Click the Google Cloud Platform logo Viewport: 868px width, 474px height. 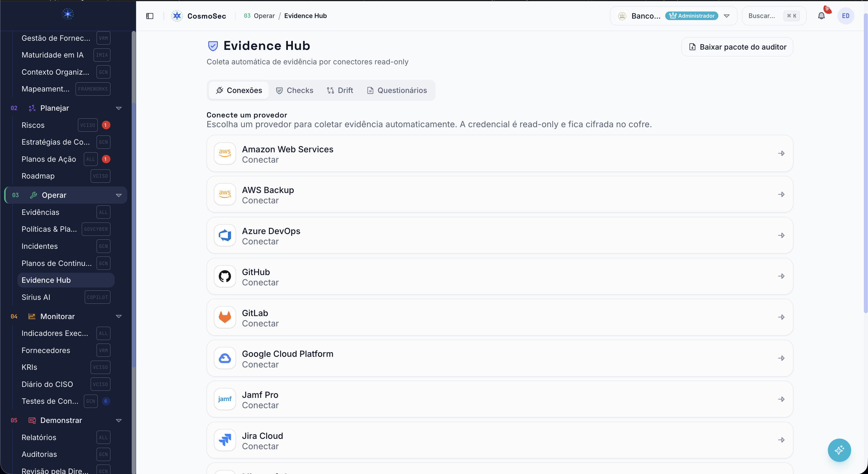coord(225,358)
